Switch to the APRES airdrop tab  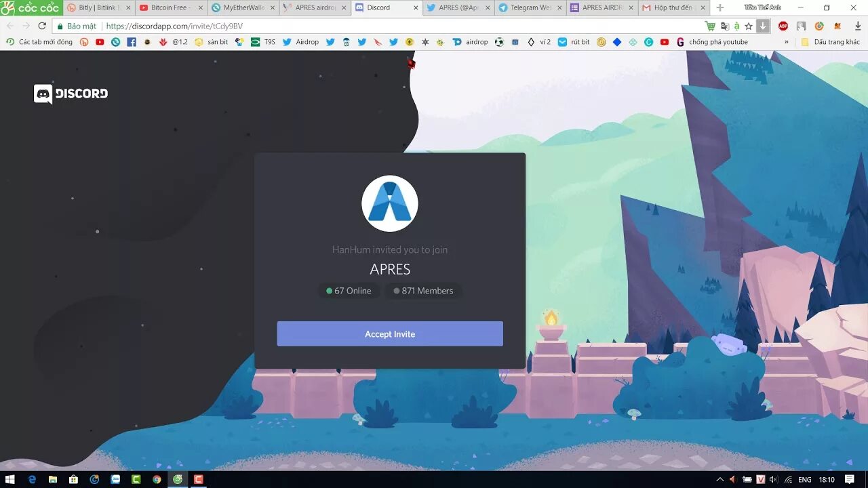coord(315,7)
